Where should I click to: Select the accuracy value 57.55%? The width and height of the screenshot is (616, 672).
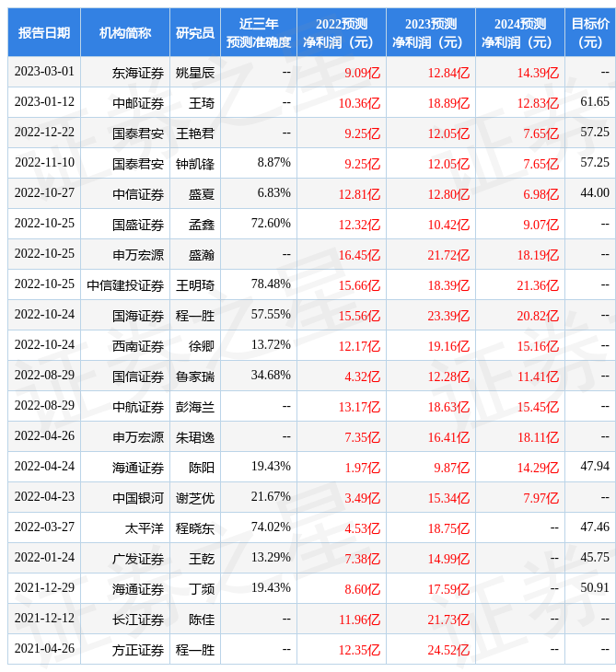pyautogui.click(x=271, y=315)
